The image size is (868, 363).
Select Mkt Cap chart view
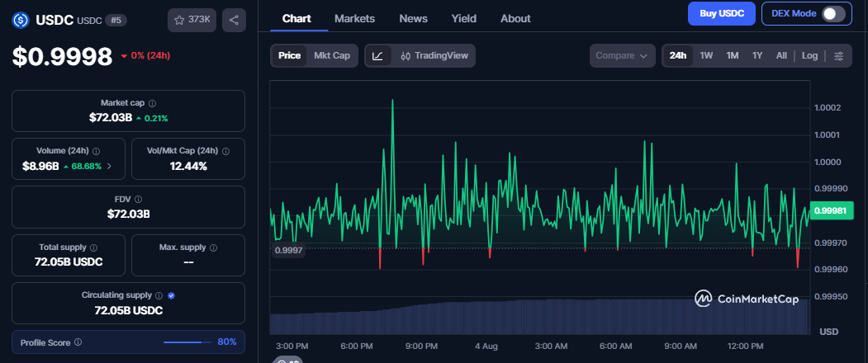point(331,56)
